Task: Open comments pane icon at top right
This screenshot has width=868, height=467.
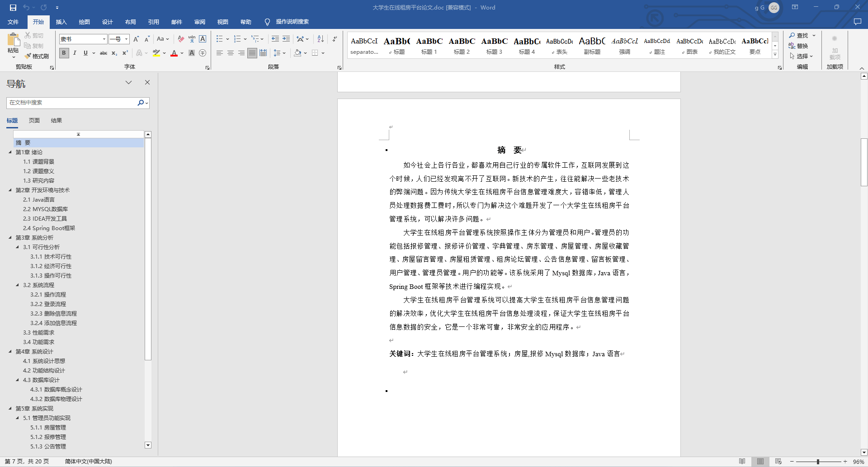Action: 857,22
